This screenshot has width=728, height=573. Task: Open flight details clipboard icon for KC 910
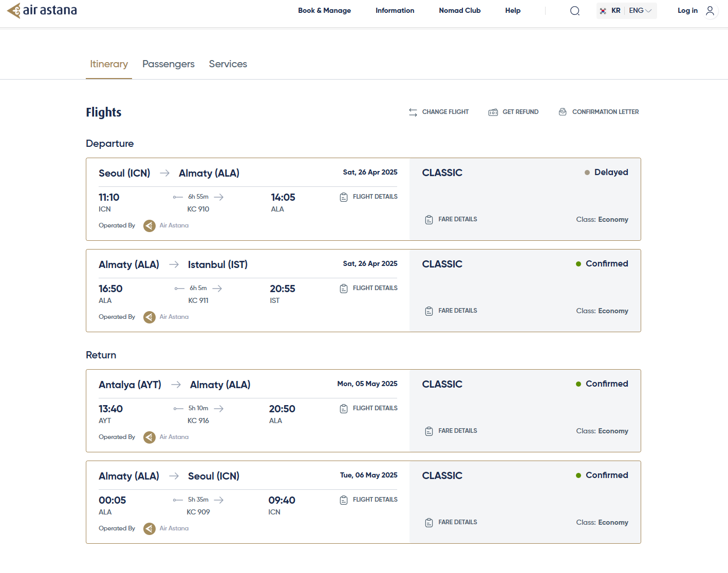pos(344,197)
